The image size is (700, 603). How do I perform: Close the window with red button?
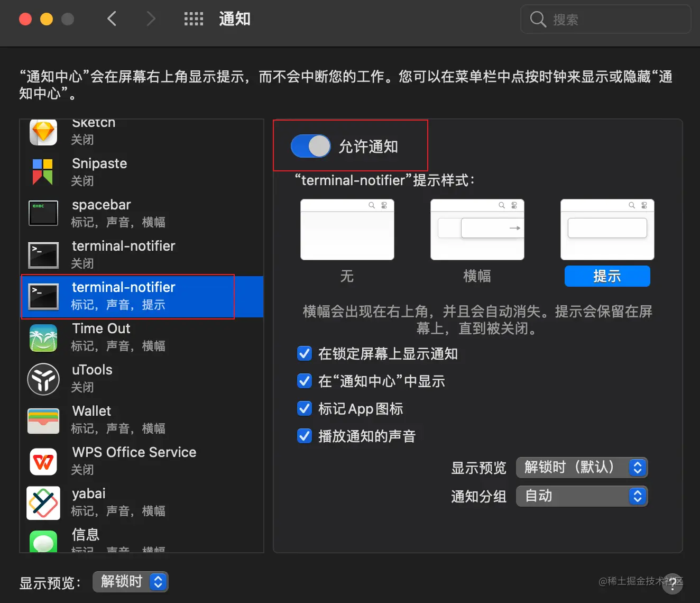point(25,19)
